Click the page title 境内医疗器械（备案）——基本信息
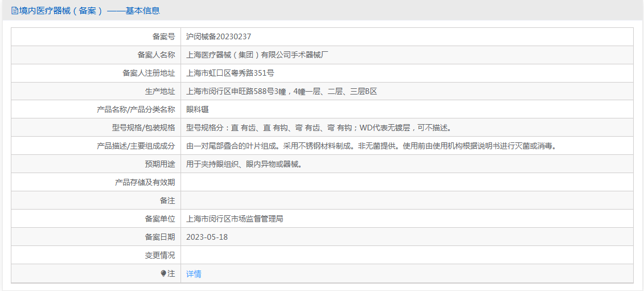Viewport: 644px width, 291px height. pyautogui.click(x=89, y=11)
